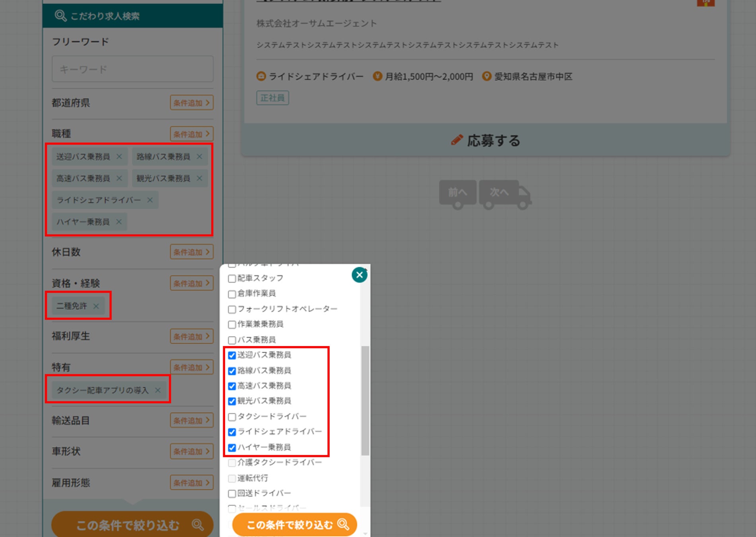
Task: Check the フォークリフトオペレーター checkbox
Action: tap(232, 309)
